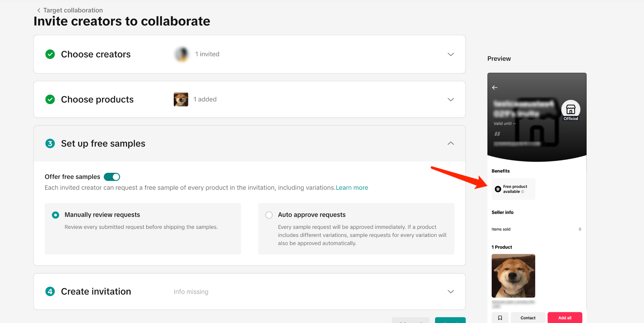Click the back arrow in the preview
Viewport: 644px width, 323px height.
pos(495,88)
